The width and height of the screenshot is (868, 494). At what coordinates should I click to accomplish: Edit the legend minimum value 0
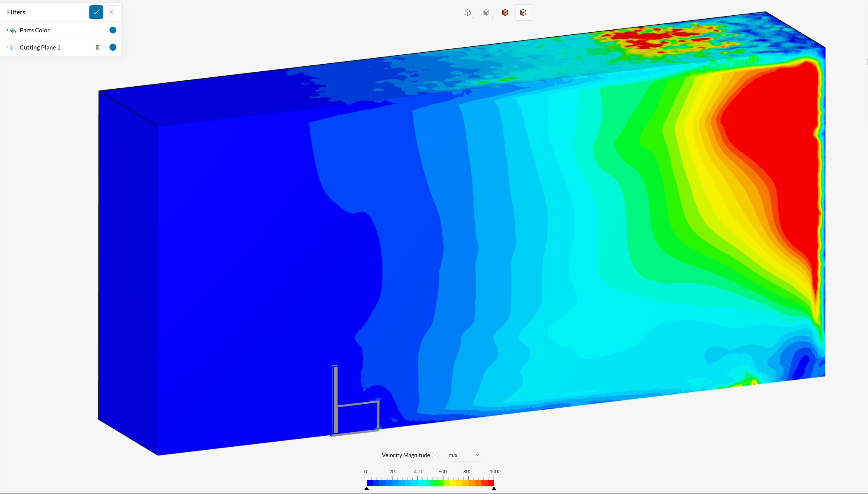pos(366,472)
